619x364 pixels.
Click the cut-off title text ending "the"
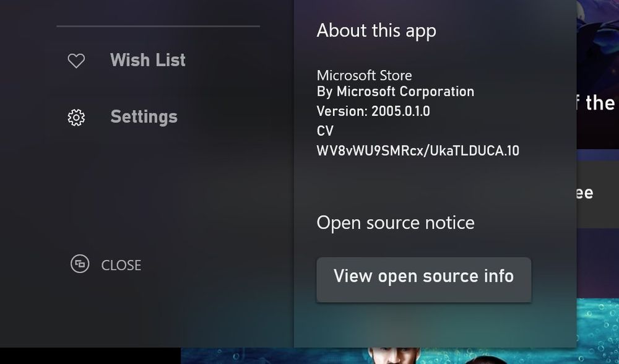(598, 103)
